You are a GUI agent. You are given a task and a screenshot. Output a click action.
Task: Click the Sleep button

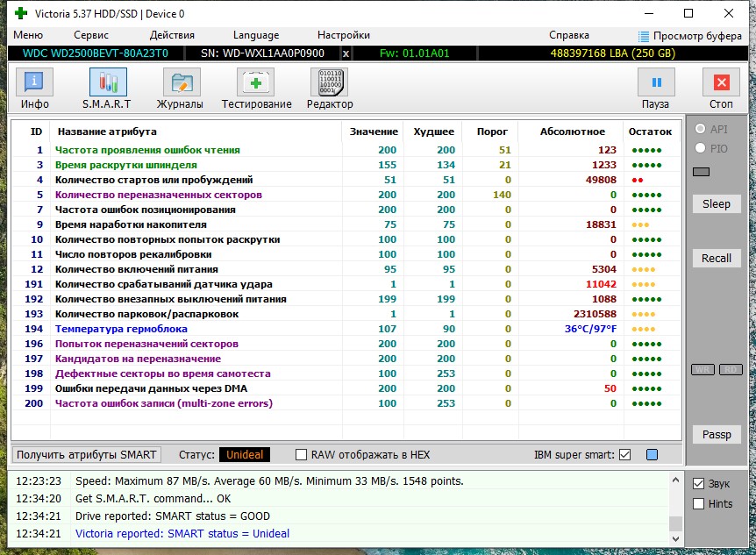[x=717, y=204]
